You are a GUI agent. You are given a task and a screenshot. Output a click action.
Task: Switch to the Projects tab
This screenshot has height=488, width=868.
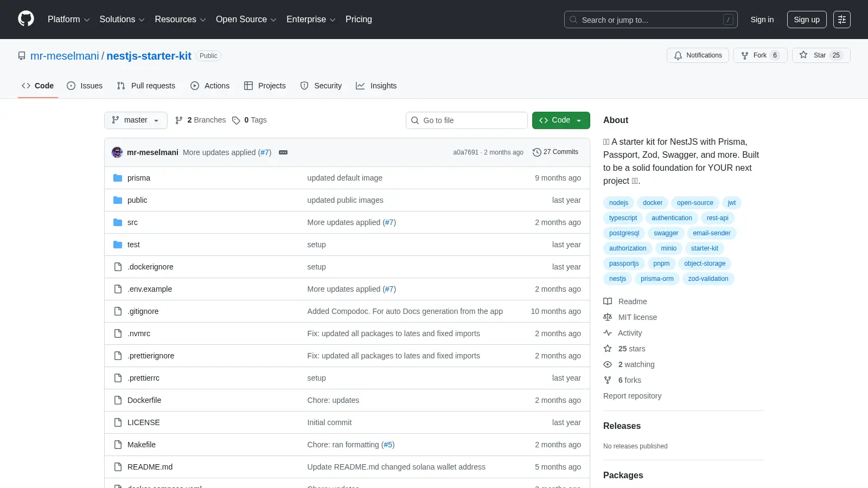pos(265,86)
